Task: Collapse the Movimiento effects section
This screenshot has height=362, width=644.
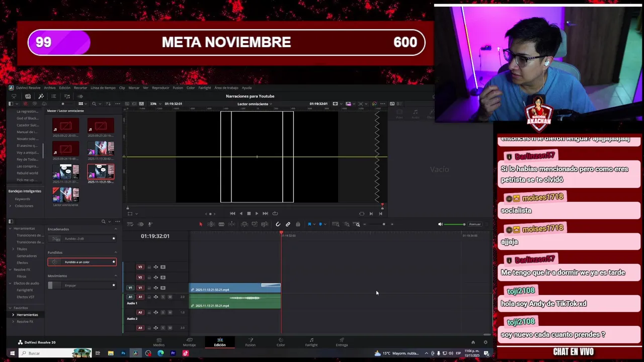Action: coord(116,276)
